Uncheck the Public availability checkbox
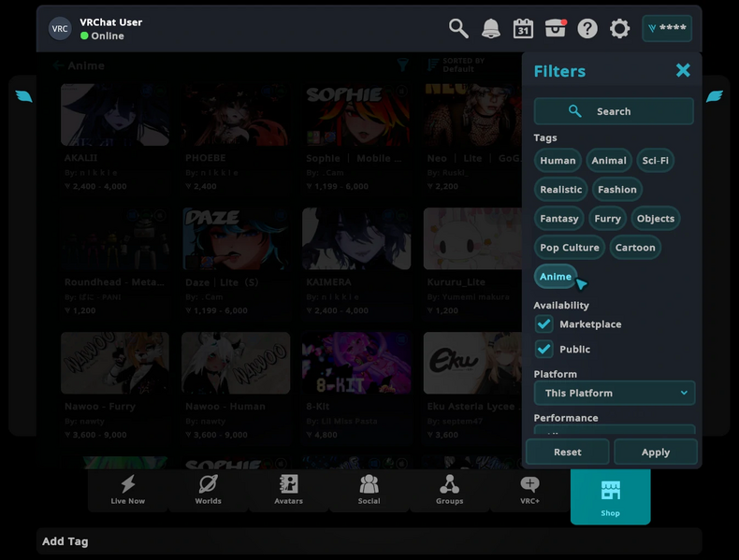The width and height of the screenshot is (739, 560). point(543,349)
